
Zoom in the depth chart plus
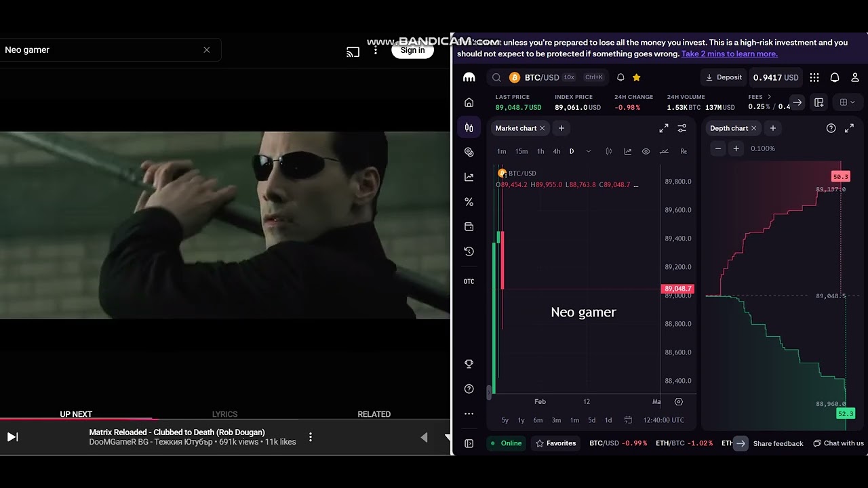pyautogui.click(x=736, y=148)
